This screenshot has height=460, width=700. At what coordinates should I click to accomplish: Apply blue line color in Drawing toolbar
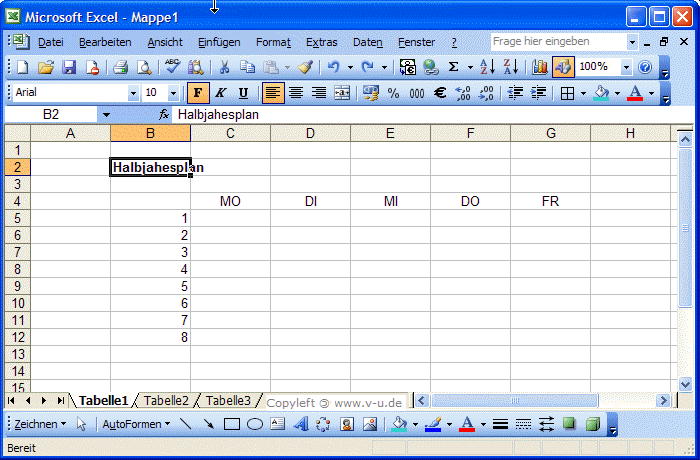(433, 424)
